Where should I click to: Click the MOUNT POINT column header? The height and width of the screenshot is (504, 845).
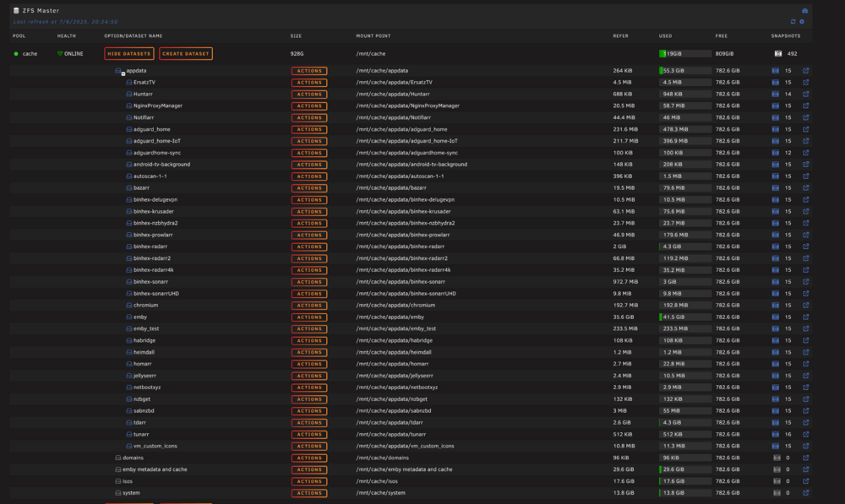pyautogui.click(x=373, y=36)
